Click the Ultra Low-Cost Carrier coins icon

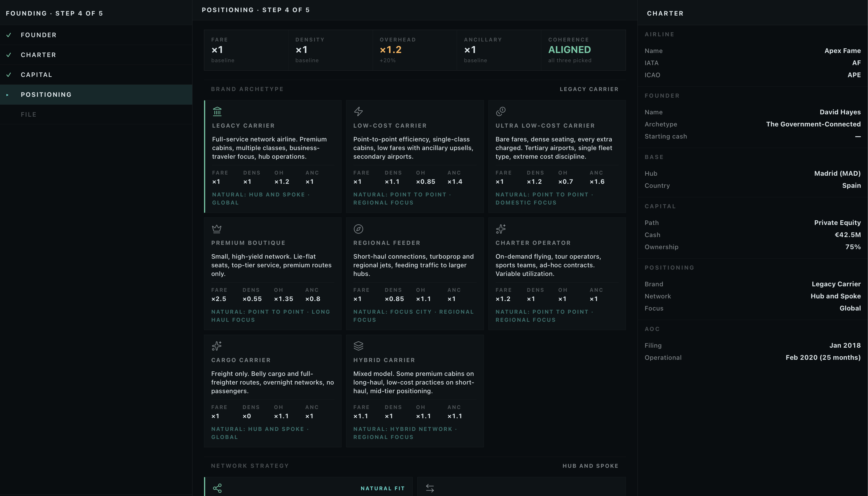tap(501, 111)
